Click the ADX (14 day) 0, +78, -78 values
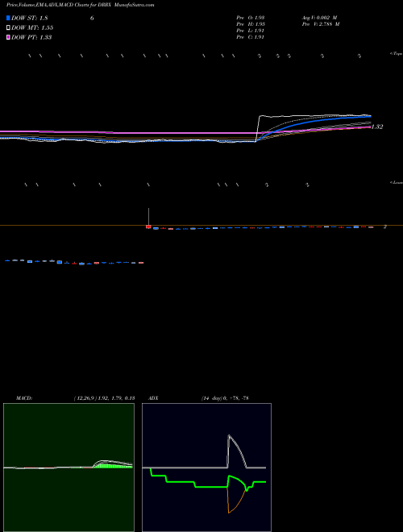Image resolution: width=403 pixels, height=532 pixels. (x=225, y=398)
